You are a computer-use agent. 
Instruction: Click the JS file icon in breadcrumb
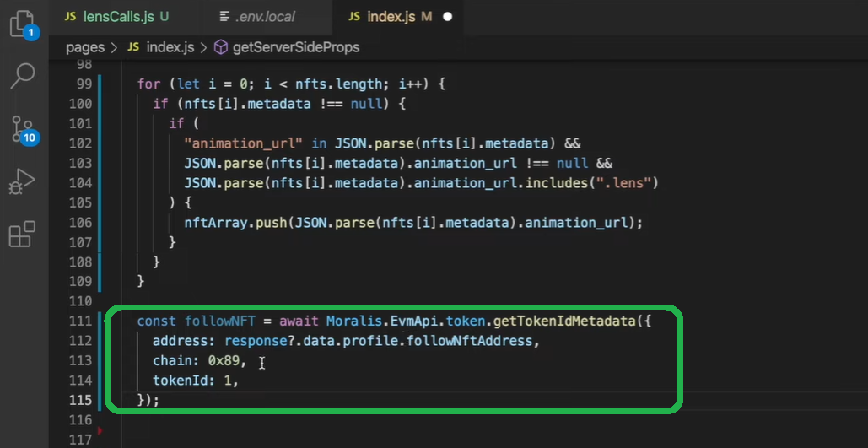(x=133, y=47)
